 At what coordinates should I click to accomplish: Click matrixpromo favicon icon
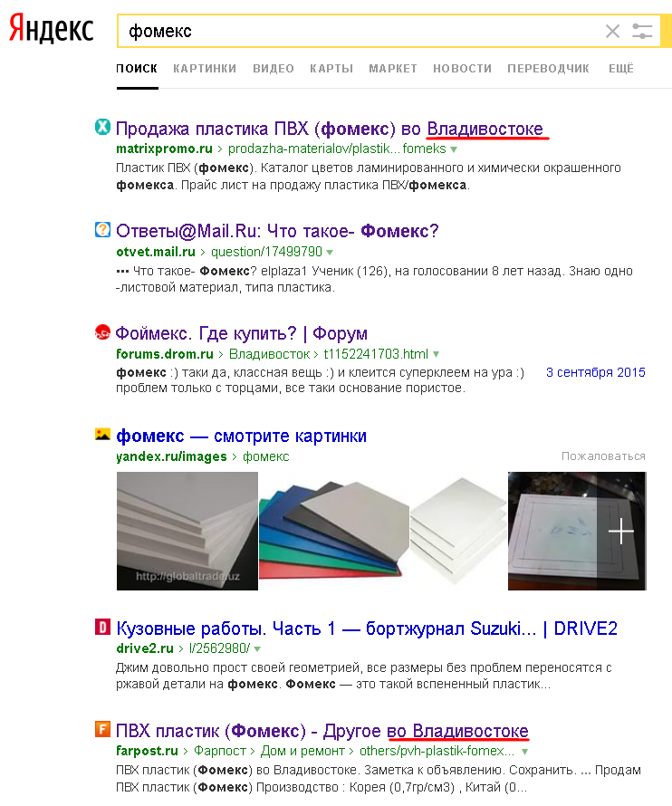pyautogui.click(x=103, y=127)
